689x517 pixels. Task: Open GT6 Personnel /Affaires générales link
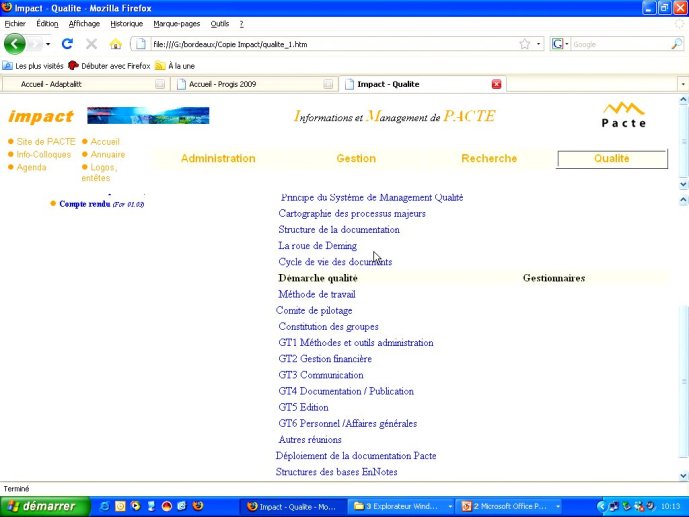[348, 423]
